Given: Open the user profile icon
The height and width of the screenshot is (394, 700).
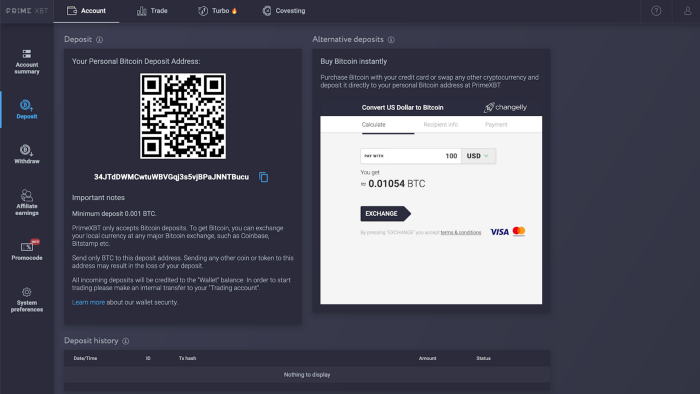Looking at the screenshot, I should pyautogui.click(x=688, y=11).
